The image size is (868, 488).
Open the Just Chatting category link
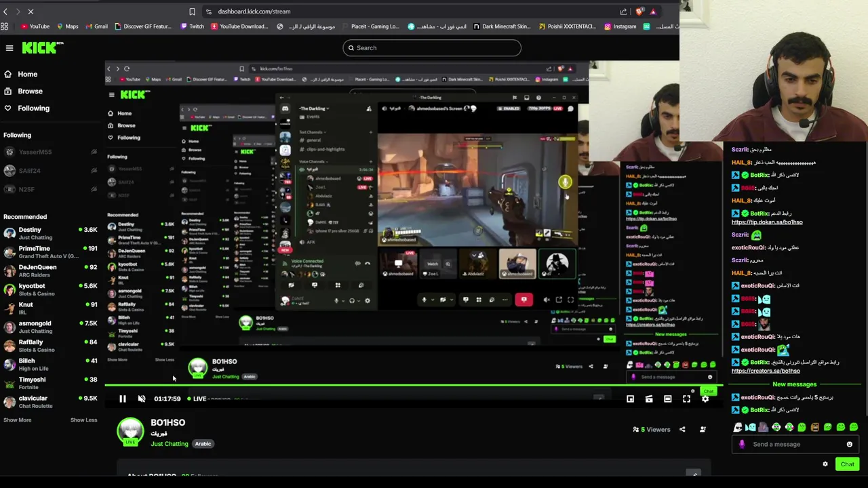pyautogui.click(x=170, y=444)
